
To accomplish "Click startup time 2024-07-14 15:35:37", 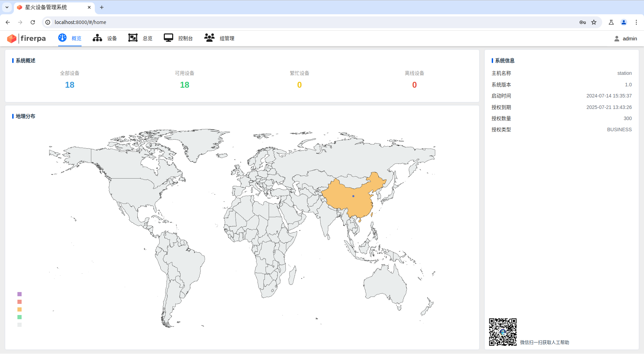I will pyautogui.click(x=609, y=96).
